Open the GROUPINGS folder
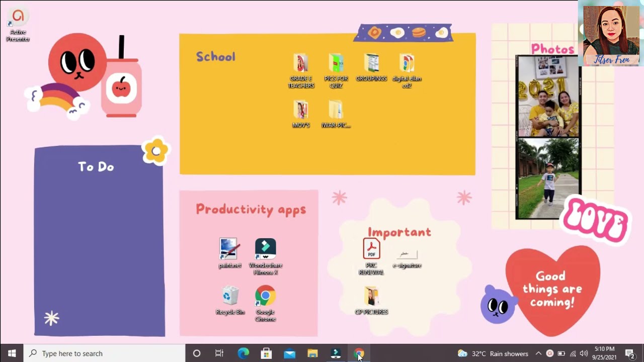The height and width of the screenshot is (362, 644). [x=371, y=67]
